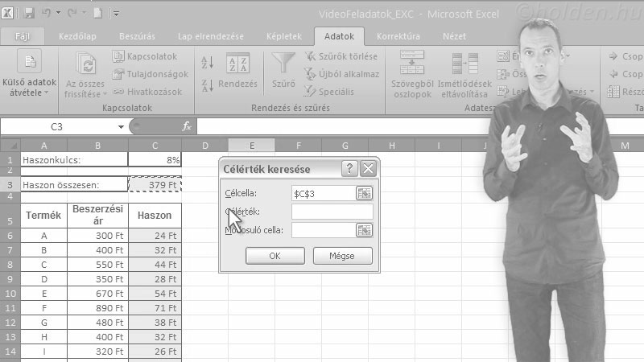Select the Beszerzési ár header cell

coord(97,215)
